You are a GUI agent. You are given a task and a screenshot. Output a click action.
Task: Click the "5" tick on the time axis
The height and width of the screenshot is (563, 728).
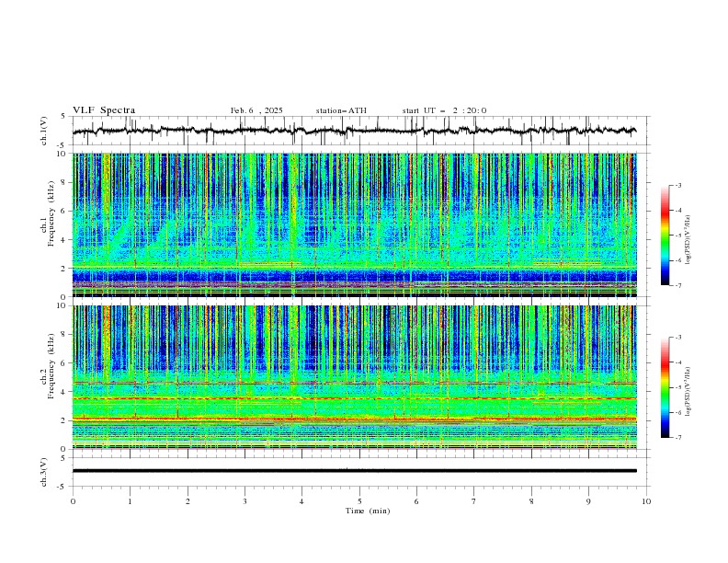click(359, 501)
